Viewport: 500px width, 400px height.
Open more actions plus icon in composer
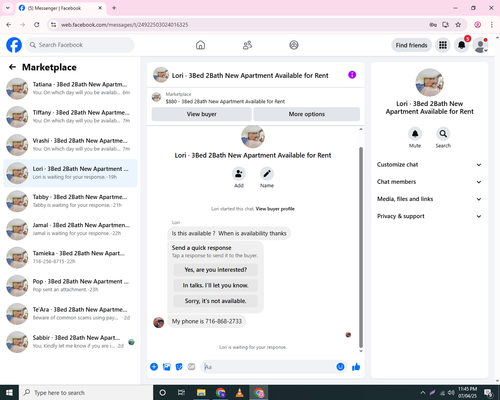(x=154, y=367)
